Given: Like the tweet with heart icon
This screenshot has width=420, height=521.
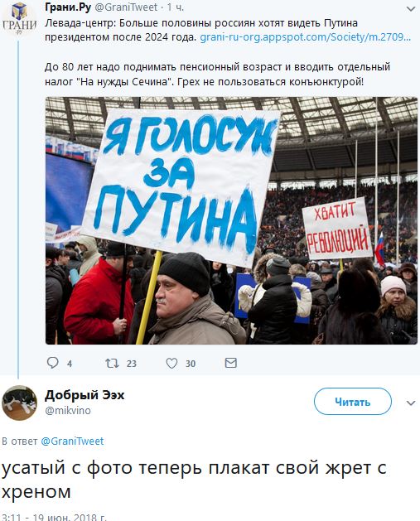Looking at the screenshot, I should (171, 363).
